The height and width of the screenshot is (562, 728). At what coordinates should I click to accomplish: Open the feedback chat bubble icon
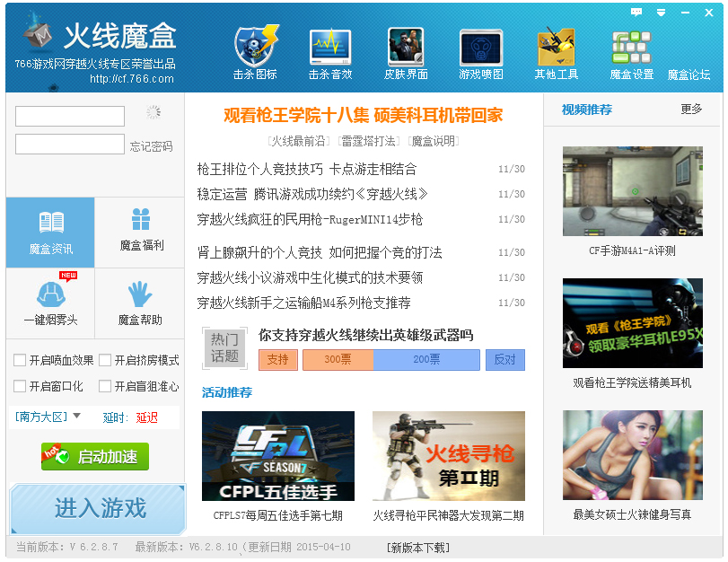[x=636, y=12]
